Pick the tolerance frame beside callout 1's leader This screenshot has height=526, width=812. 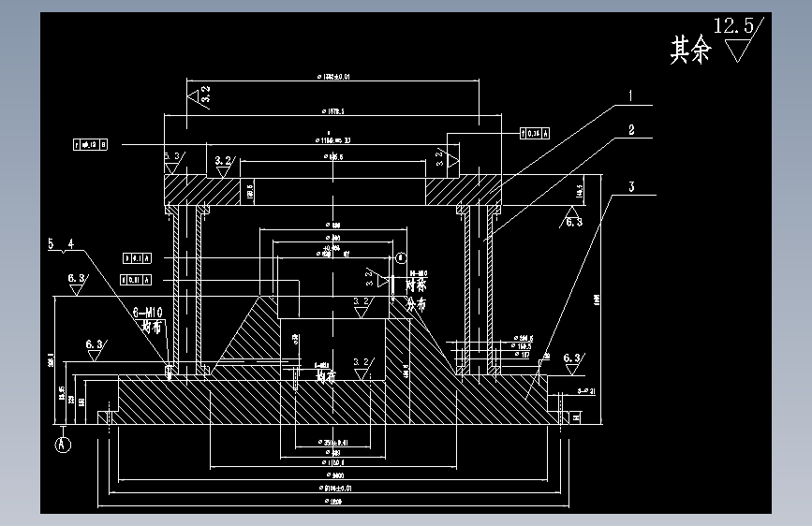(x=535, y=134)
